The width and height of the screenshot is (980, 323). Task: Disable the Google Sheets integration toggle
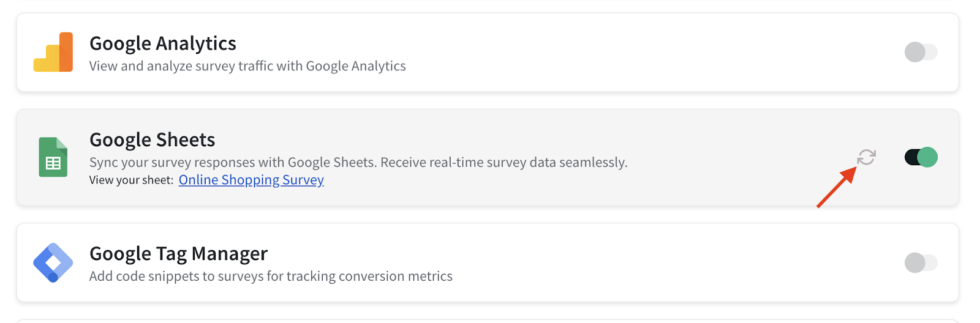point(921,157)
